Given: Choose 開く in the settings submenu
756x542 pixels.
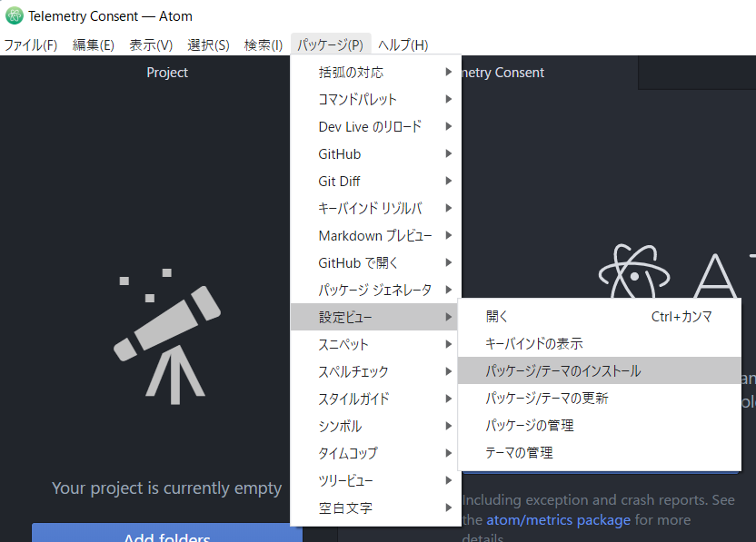Looking at the screenshot, I should 600,317.
